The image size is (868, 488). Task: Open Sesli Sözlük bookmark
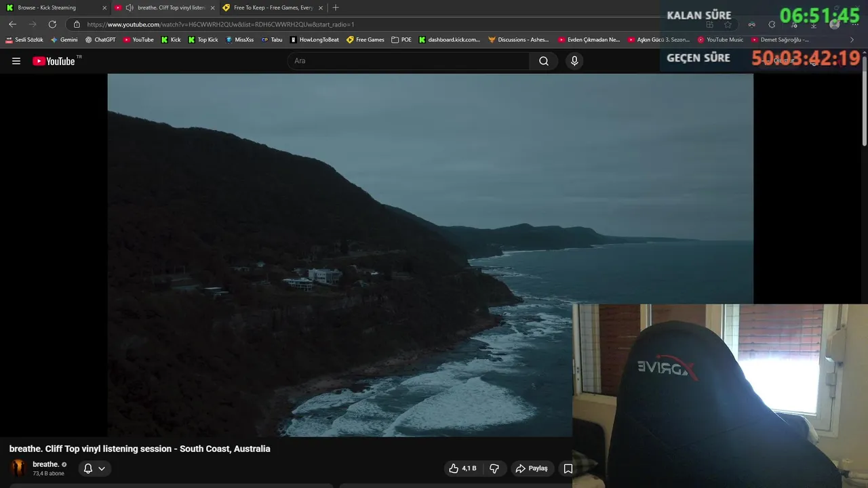click(x=24, y=40)
